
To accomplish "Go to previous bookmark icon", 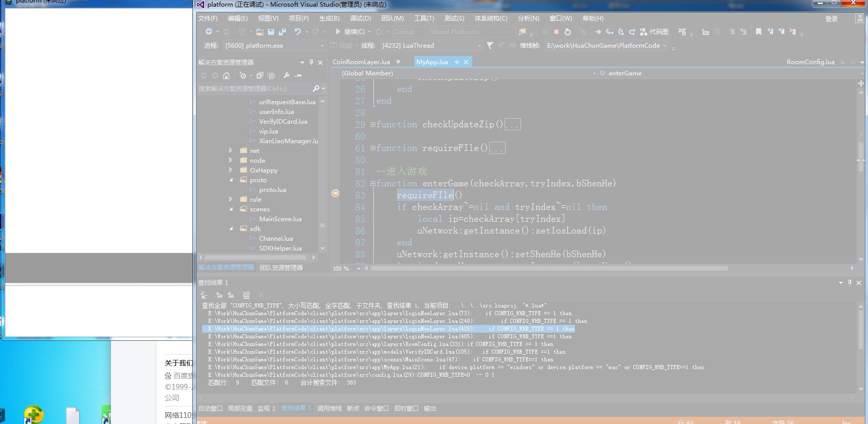I will tap(770, 32).
